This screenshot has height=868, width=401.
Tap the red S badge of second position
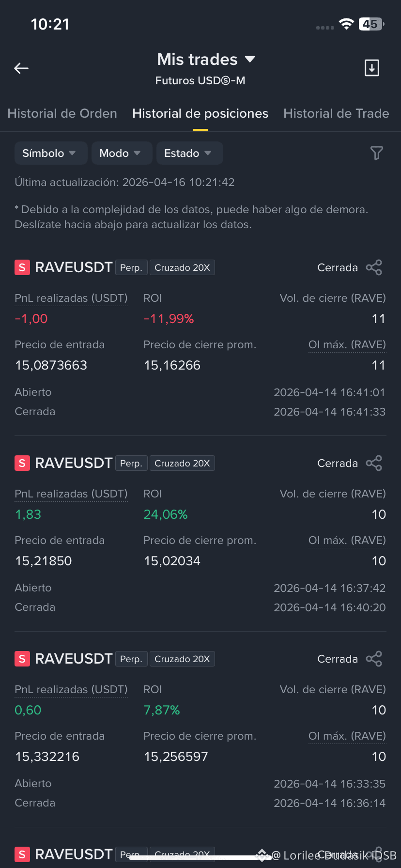click(x=22, y=463)
